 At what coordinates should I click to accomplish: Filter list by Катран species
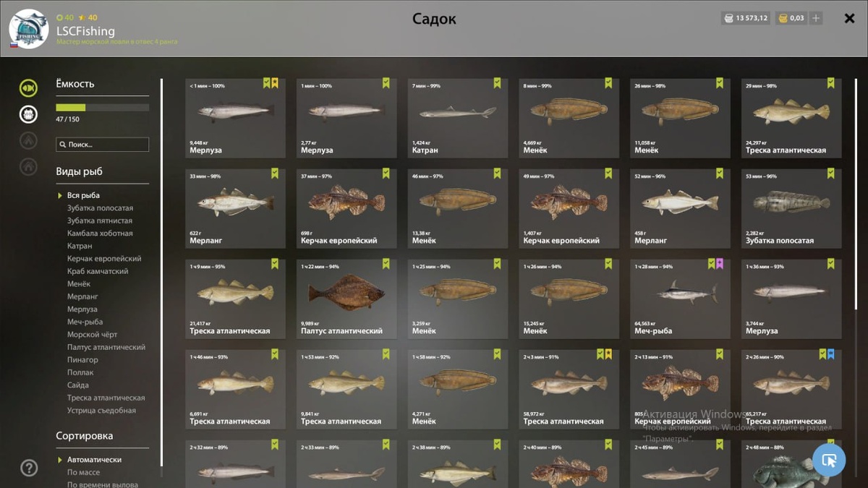[x=80, y=246]
